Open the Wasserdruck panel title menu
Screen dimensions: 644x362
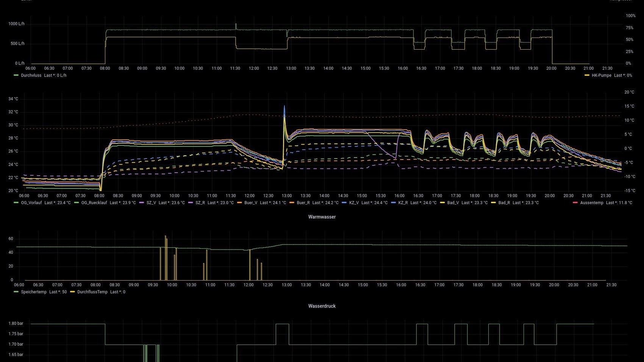point(322,306)
